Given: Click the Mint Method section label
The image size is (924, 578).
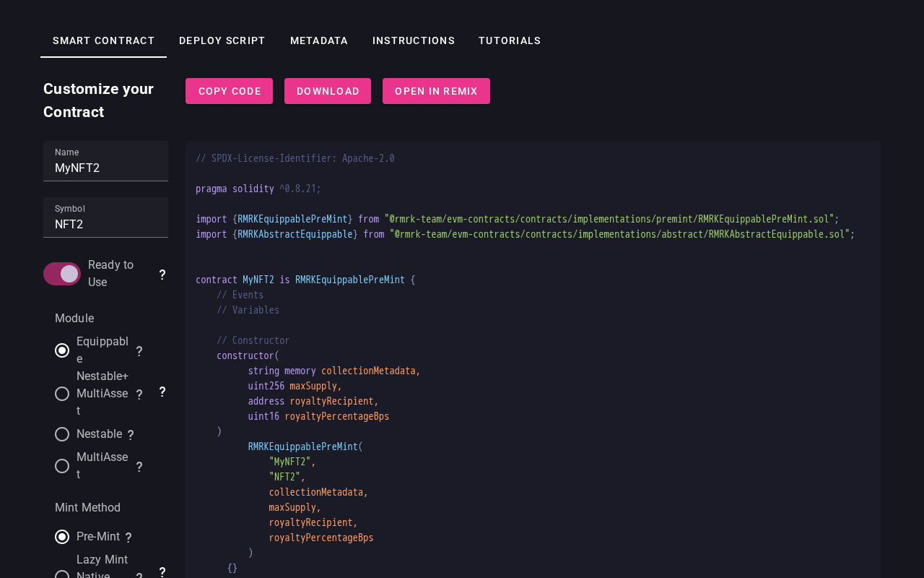Looking at the screenshot, I should pyautogui.click(x=88, y=508).
